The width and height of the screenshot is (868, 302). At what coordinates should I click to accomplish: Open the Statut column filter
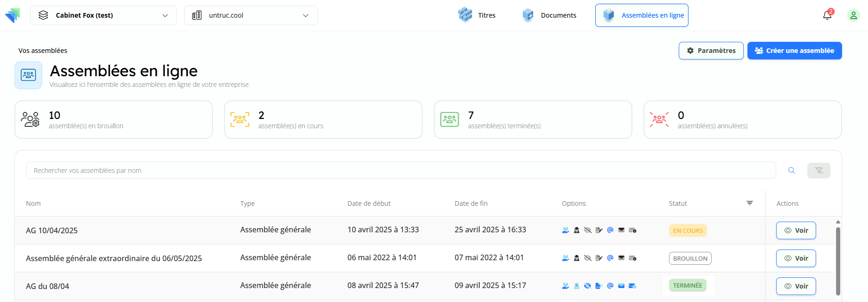tap(750, 203)
